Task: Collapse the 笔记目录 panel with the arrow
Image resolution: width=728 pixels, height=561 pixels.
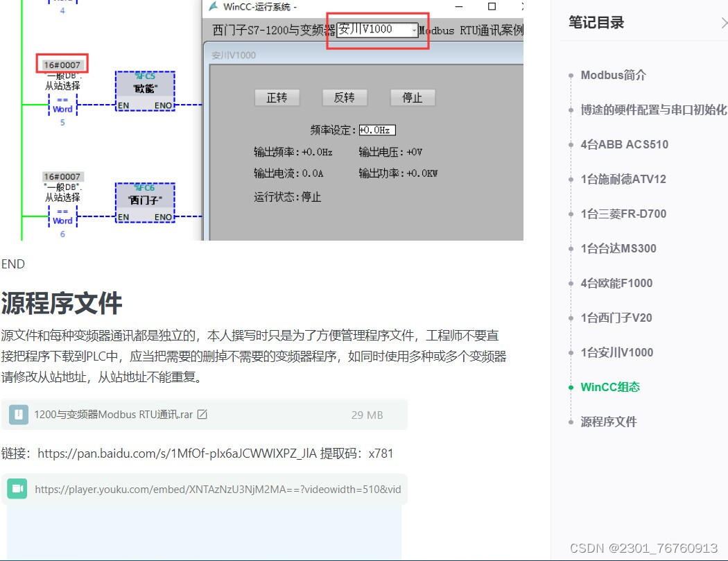Action: (x=724, y=23)
